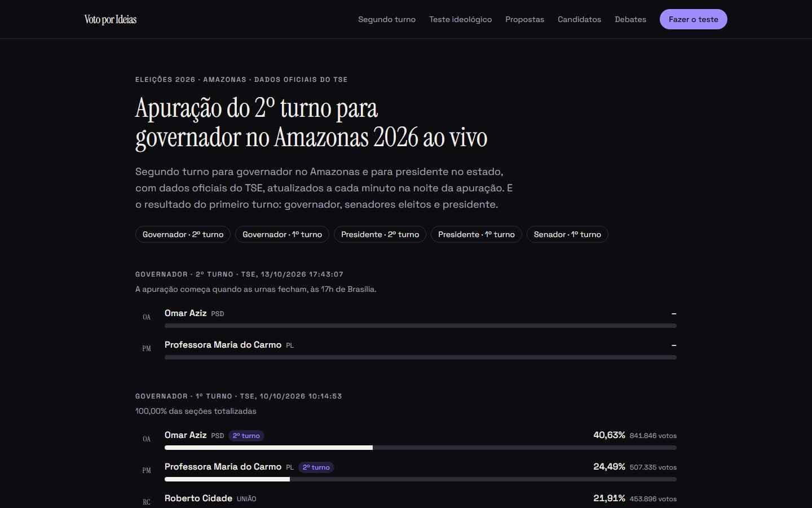Viewport: 812px width, 508px height.
Task: Click the "UNIÃO" party label
Action: pyautogui.click(x=246, y=499)
